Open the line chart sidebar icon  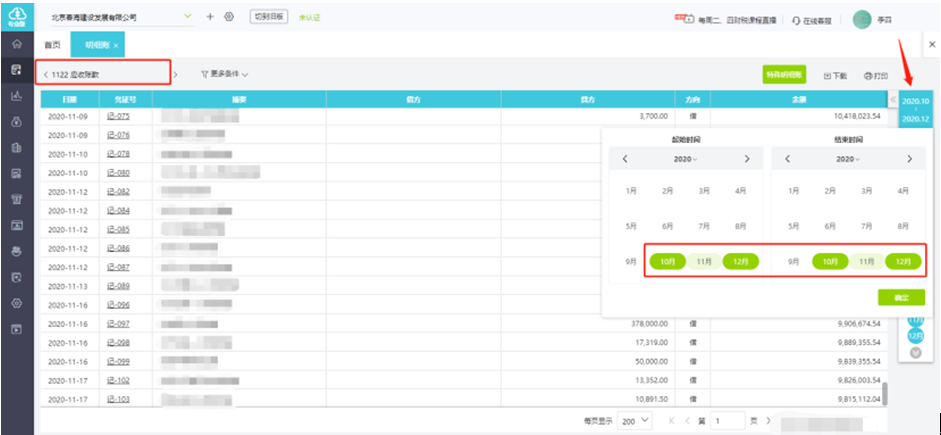17,95
